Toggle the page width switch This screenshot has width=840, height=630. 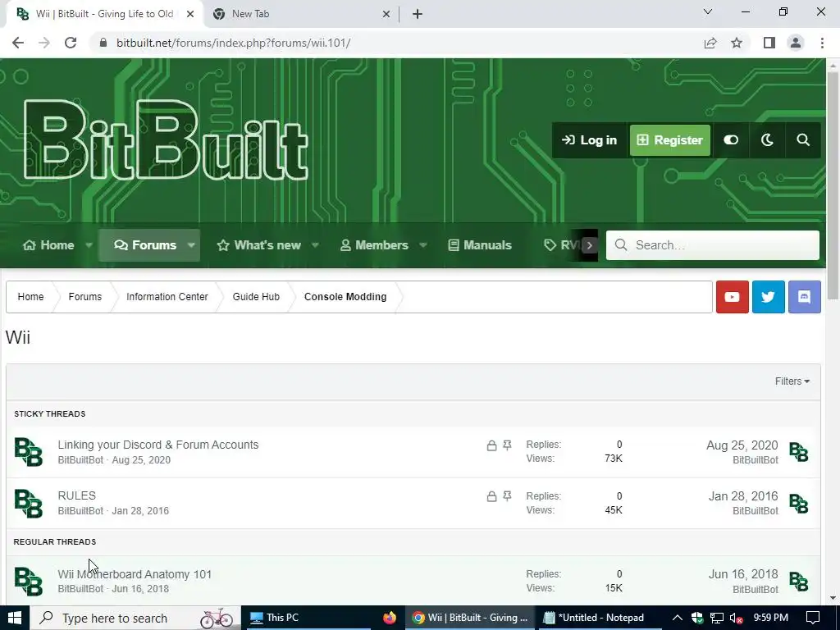[731, 140]
